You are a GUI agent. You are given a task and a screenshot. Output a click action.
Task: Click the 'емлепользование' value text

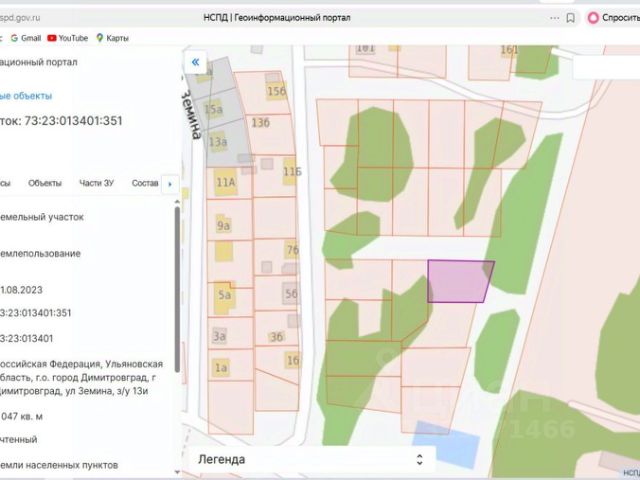[x=40, y=253]
